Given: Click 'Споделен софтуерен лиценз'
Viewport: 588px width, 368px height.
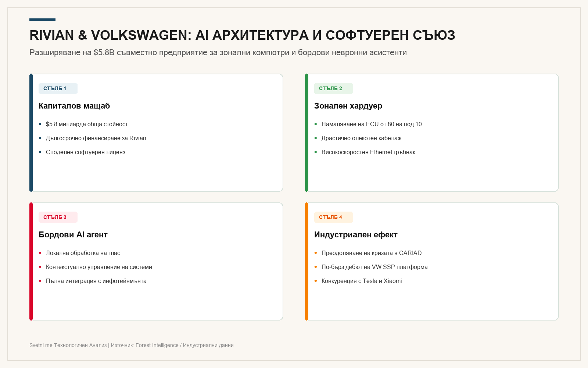Looking at the screenshot, I should pyautogui.click(x=86, y=152).
